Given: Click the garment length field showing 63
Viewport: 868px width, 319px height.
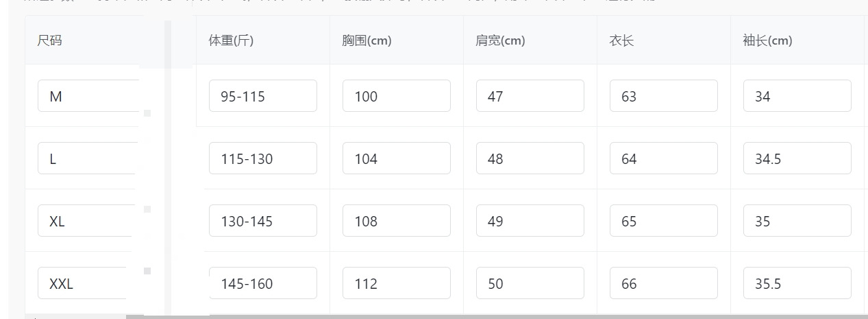Looking at the screenshot, I should click(x=664, y=96).
